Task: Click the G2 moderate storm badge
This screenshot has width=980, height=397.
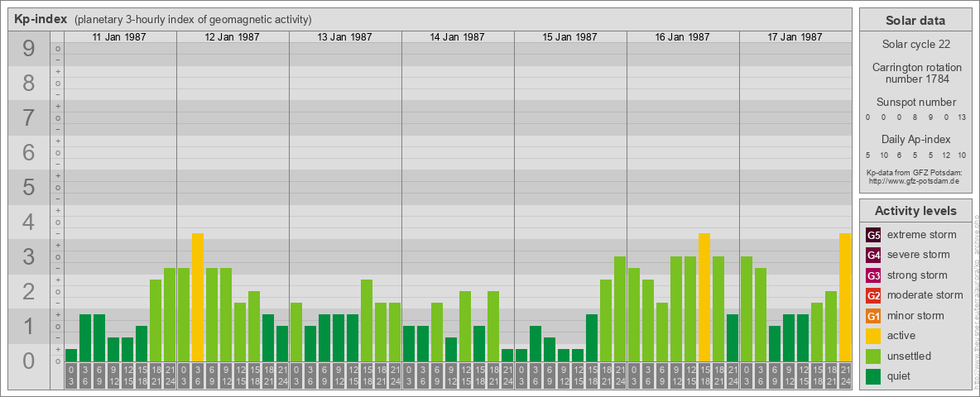Action: pyautogui.click(x=873, y=296)
